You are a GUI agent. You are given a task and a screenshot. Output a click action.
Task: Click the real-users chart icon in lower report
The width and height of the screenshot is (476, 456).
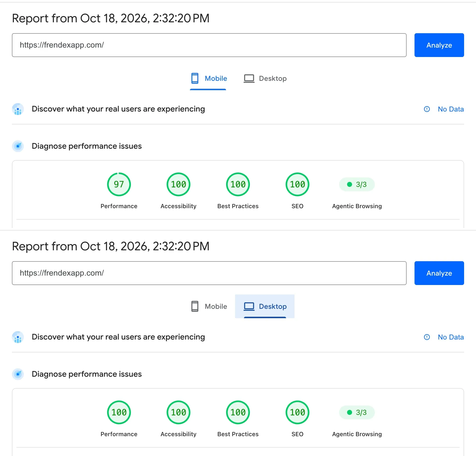pos(18,337)
